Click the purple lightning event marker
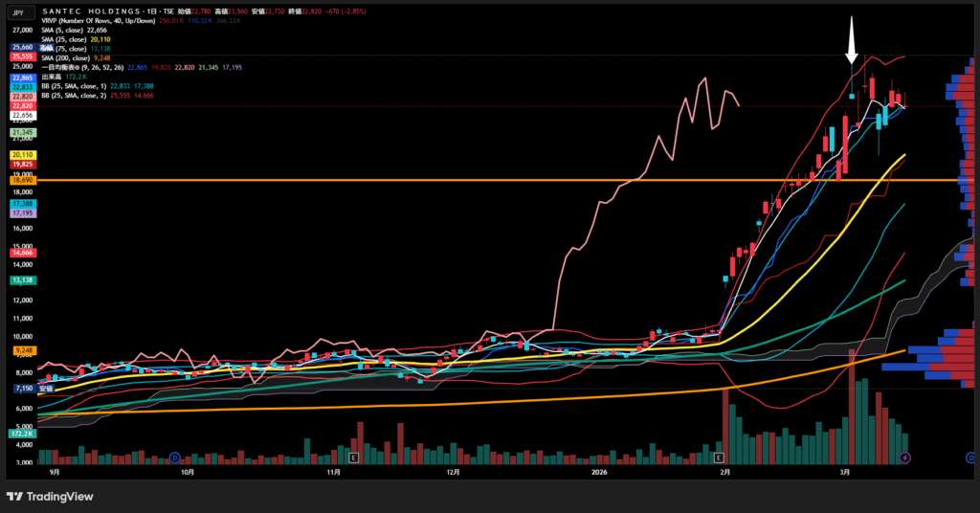 point(905,458)
